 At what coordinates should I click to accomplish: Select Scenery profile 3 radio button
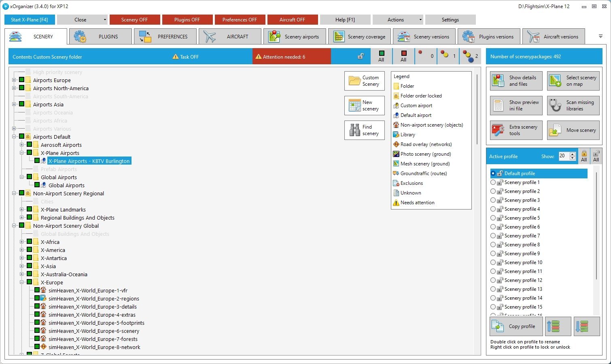[493, 200]
